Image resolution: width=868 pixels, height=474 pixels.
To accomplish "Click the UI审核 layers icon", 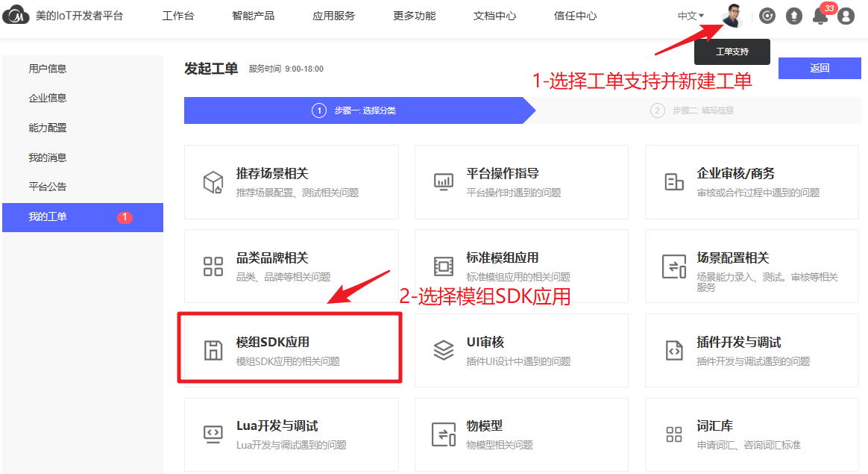I will 444,350.
